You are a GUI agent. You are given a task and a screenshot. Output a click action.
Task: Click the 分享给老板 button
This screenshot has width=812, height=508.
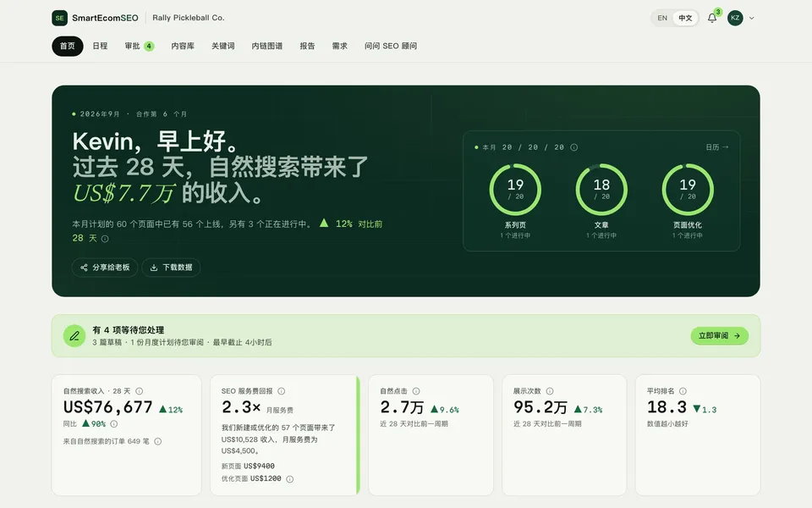(105, 268)
